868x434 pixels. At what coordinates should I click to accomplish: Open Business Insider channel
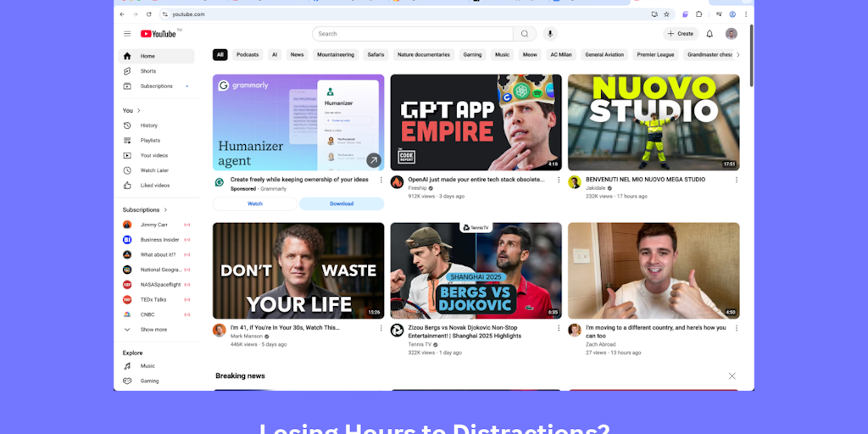[x=156, y=240]
